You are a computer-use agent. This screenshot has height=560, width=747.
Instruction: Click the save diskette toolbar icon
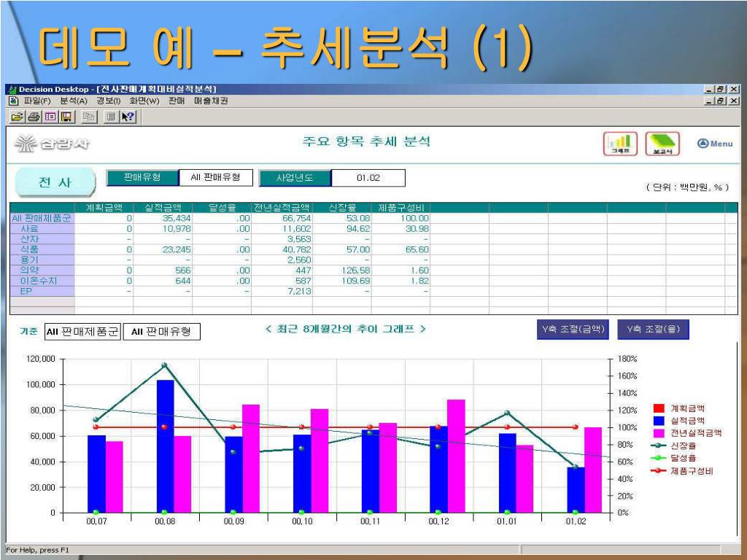[66, 117]
